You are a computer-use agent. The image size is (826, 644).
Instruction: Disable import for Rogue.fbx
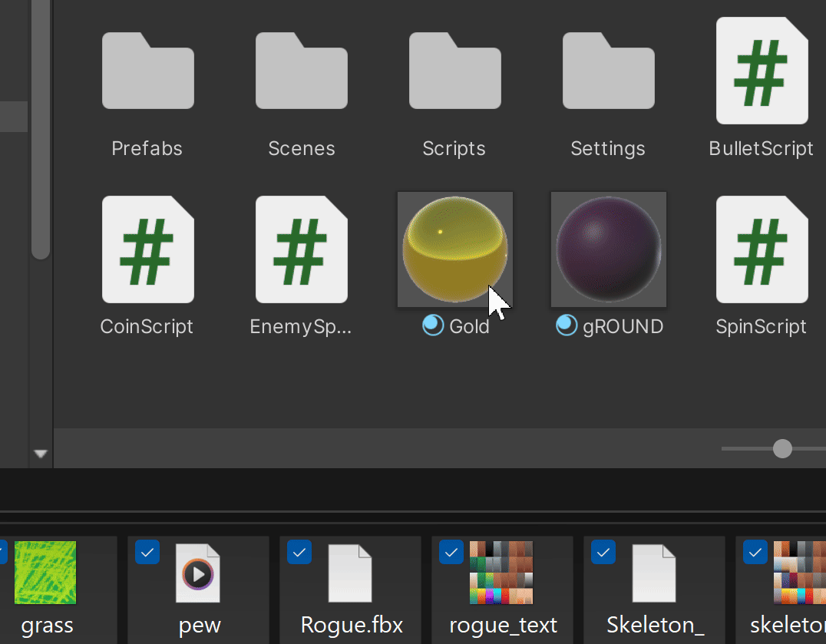(x=299, y=552)
